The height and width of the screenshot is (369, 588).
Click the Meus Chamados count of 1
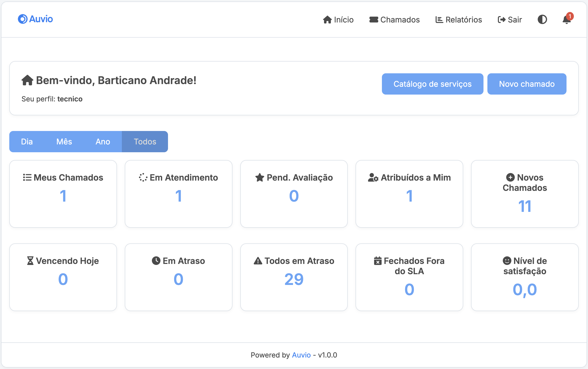click(63, 196)
